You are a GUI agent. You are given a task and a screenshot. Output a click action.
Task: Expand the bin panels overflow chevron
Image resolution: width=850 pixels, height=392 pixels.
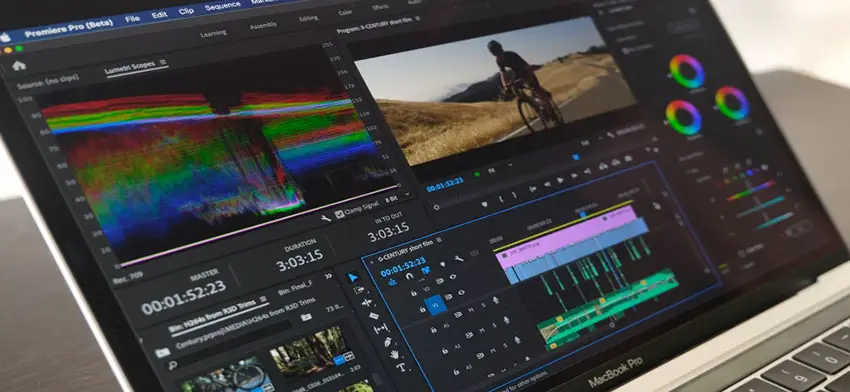pos(328,276)
